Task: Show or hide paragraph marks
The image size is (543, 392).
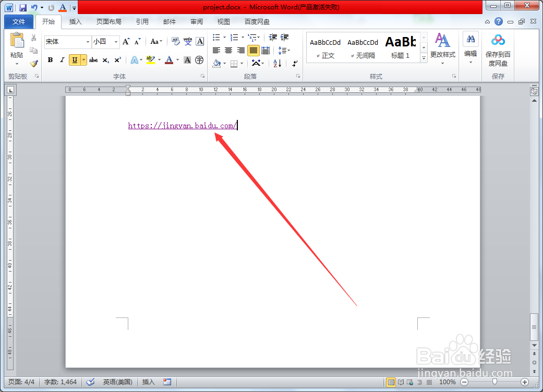Action: coord(295,63)
